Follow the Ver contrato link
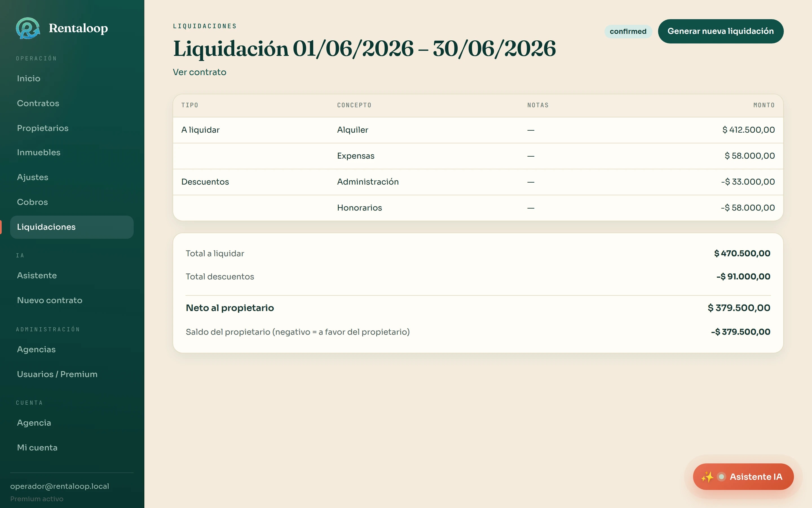Image resolution: width=812 pixels, height=508 pixels. click(199, 72)
